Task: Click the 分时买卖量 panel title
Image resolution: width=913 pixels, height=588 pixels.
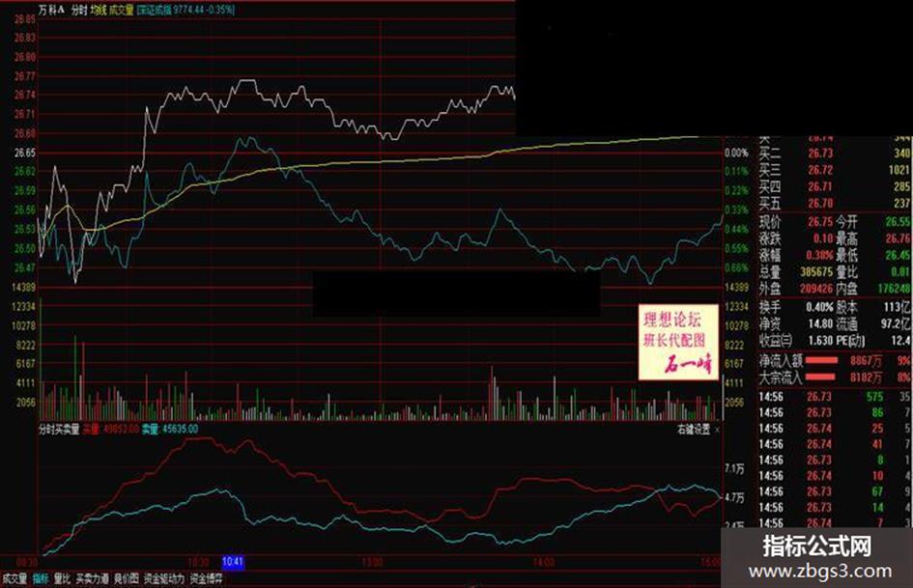Action: (59, 429)
